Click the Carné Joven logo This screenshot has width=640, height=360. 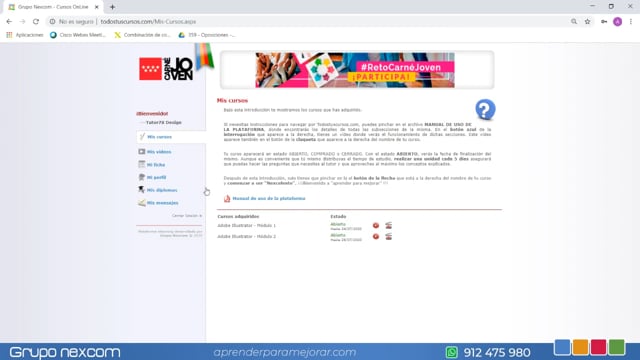click(x=166, y=69)
